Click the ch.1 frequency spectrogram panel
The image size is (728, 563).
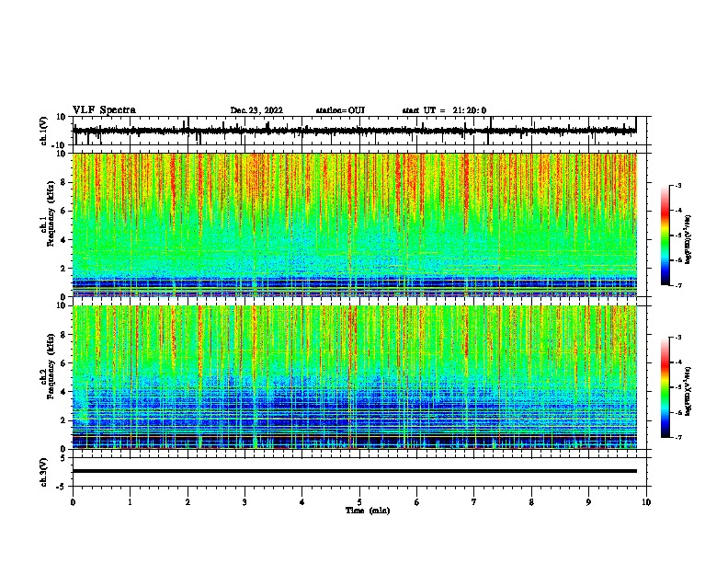click(355, 224)
